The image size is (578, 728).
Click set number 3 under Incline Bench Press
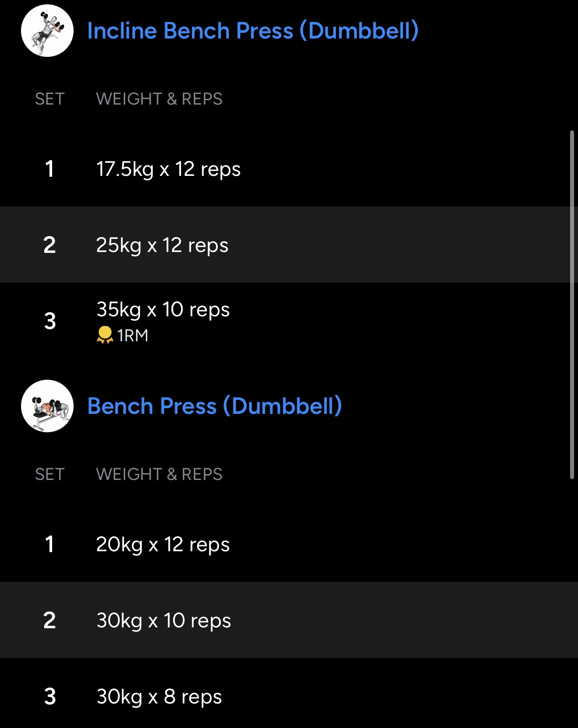pos(50,321)
